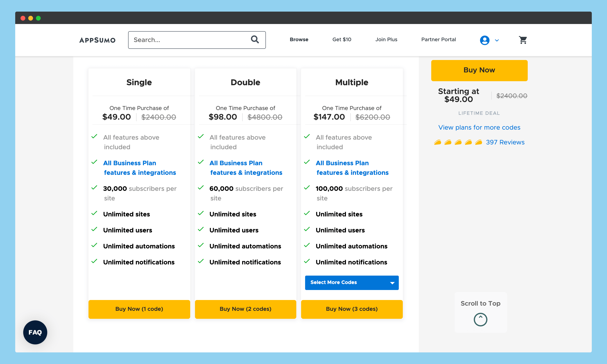Click Unlimited users in Double plan
The height and width of the screenshot is (364, 607).
[x=234, y=230]
